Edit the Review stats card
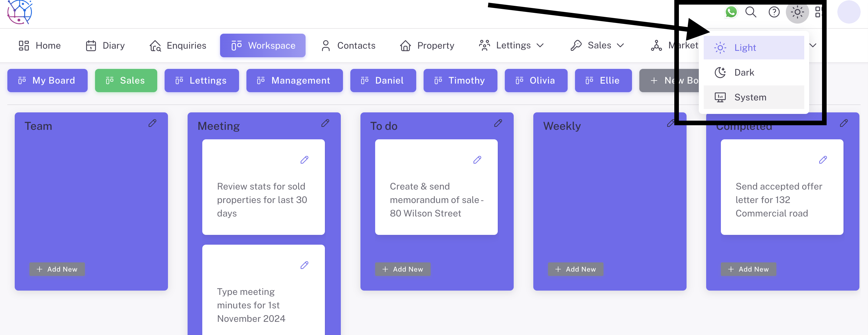Screen dimensions: 868x335 [304, 160]
